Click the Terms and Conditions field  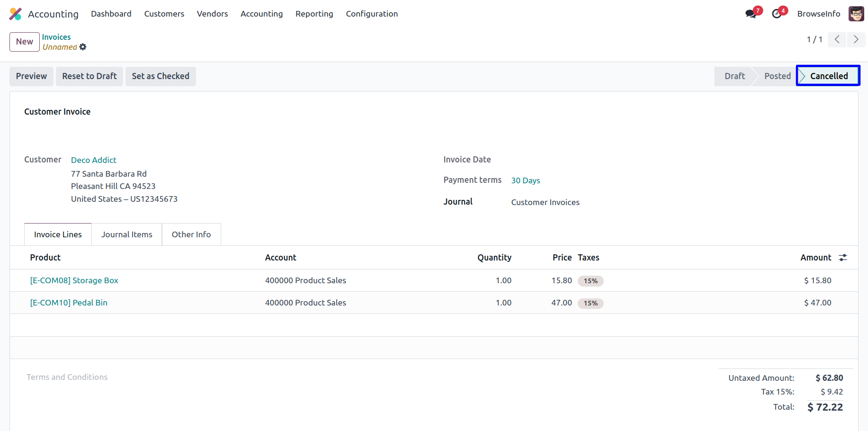point(67,377)
